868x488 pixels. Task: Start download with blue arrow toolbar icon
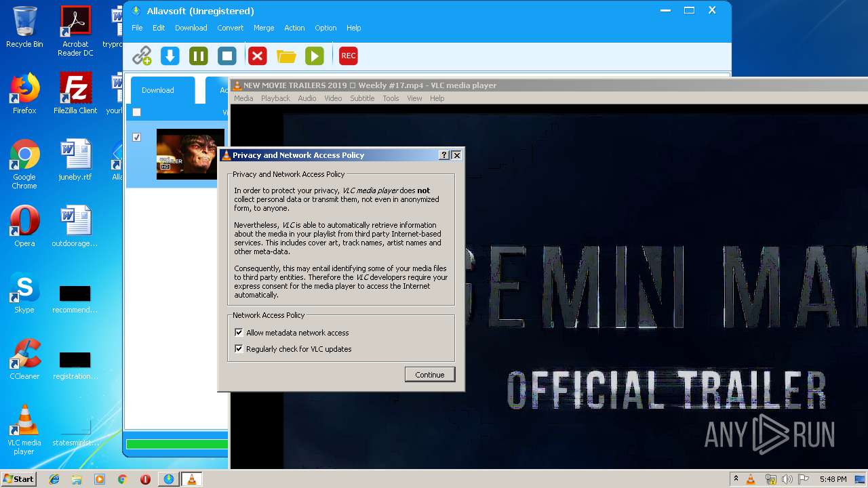coord(170,56)
